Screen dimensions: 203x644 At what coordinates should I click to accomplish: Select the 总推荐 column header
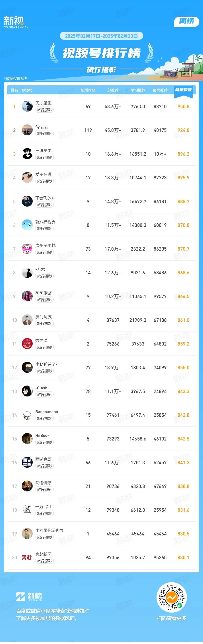click(113, 90)
